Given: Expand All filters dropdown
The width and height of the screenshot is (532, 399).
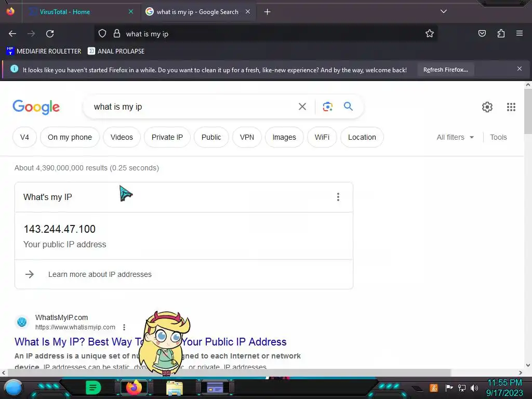Looking at the screenshot, I should point(455,137).
